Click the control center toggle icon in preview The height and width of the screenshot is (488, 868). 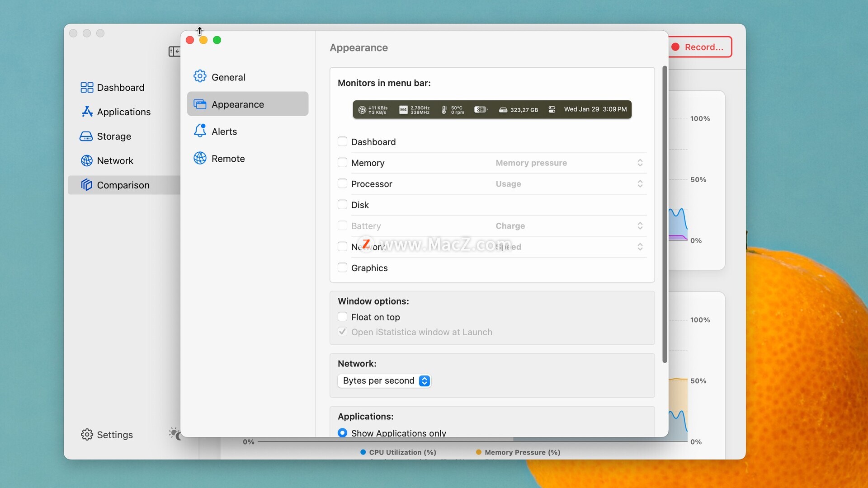[552, 109]
